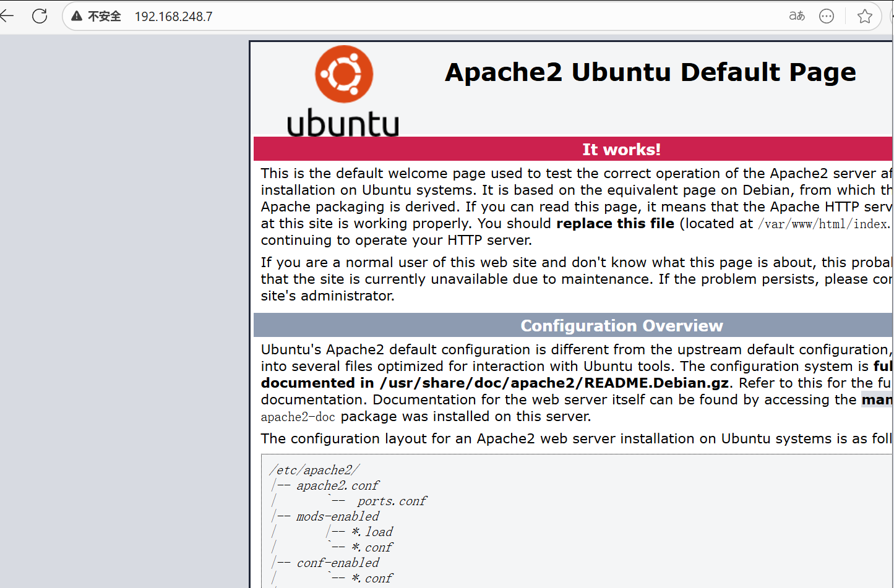894x588 pixels.
Task: Open the three-dot options icon in address bar
Action: click(827, 16)
